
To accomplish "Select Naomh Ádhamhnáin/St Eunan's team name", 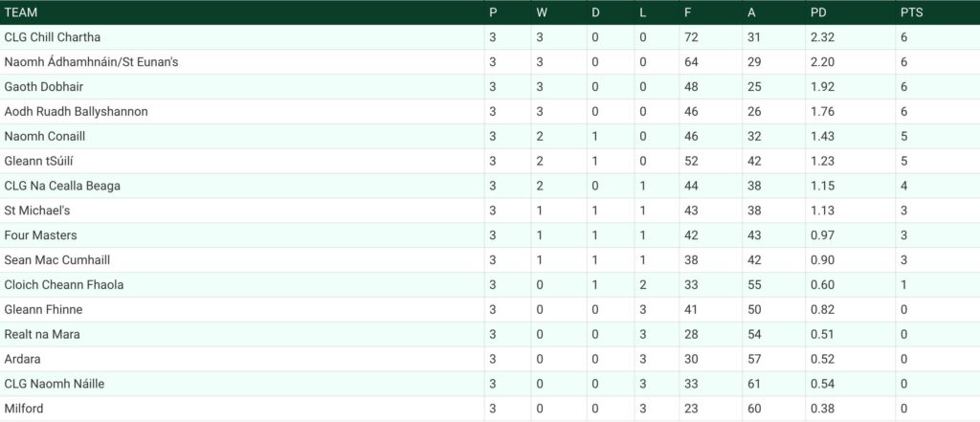I will tap(91, 62).
